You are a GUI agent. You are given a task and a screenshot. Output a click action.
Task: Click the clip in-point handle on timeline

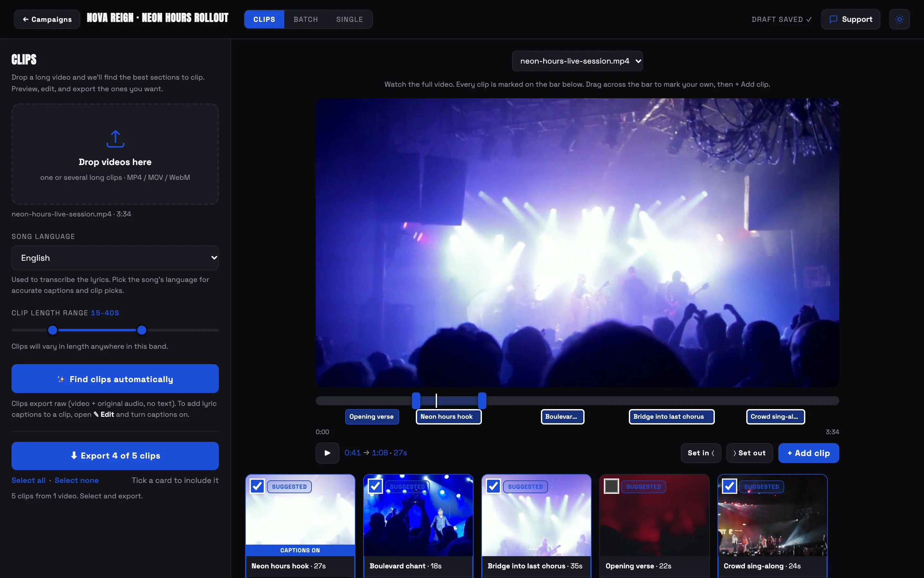(416, 401)
